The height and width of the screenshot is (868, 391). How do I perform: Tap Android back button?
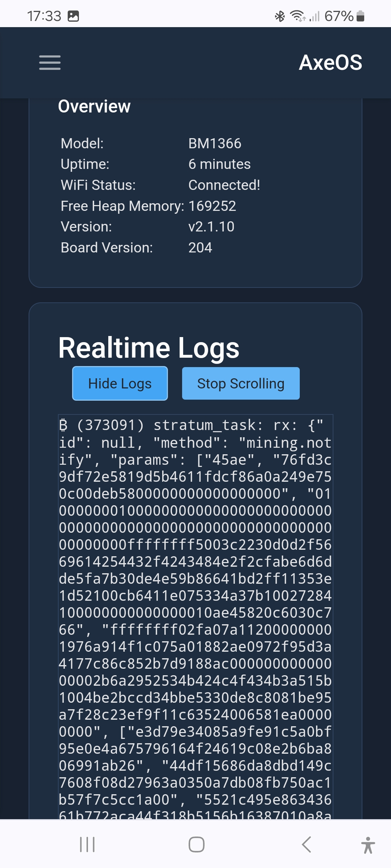coord(306,844)
